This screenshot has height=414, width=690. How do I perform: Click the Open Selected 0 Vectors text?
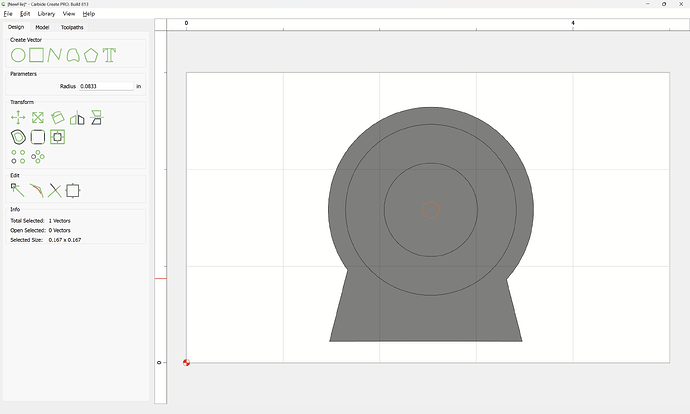click(x=40, y=230)
